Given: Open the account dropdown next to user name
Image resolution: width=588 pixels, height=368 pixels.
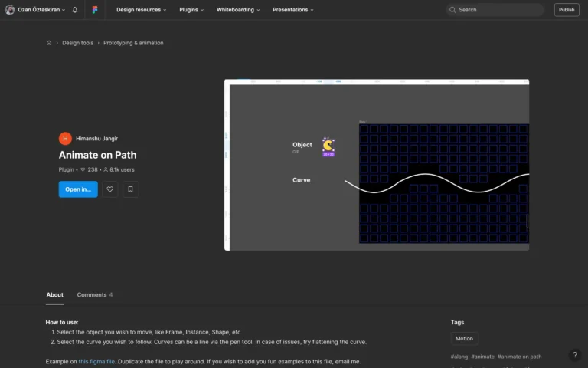Looking at the screenshot, I should tap(64, 10).
